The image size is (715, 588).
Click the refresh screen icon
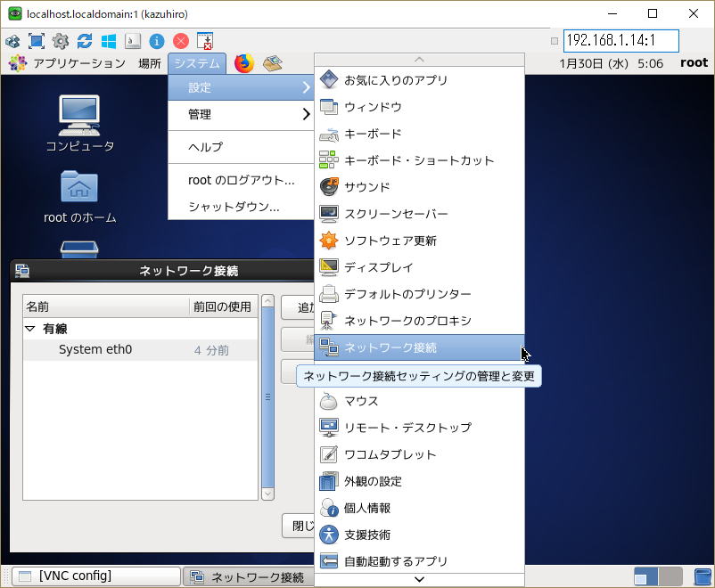pos(85,41)
